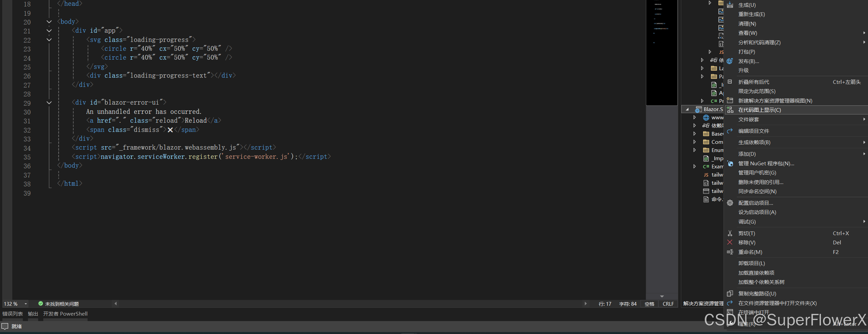This screenshot has height=334, width=868.
Task: Click the NuGet icon beside 管理 NuGet 程序包
Action: tap(730, 164)
